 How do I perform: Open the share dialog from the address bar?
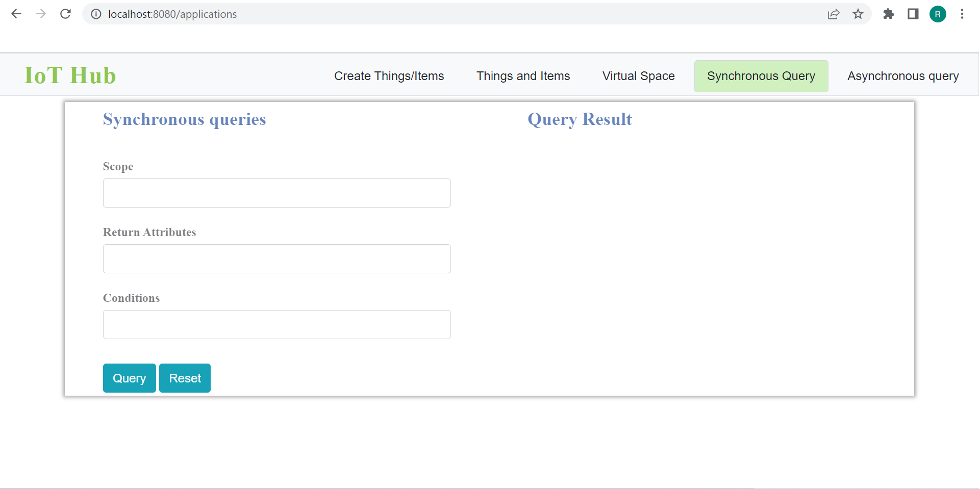(834, 14)
